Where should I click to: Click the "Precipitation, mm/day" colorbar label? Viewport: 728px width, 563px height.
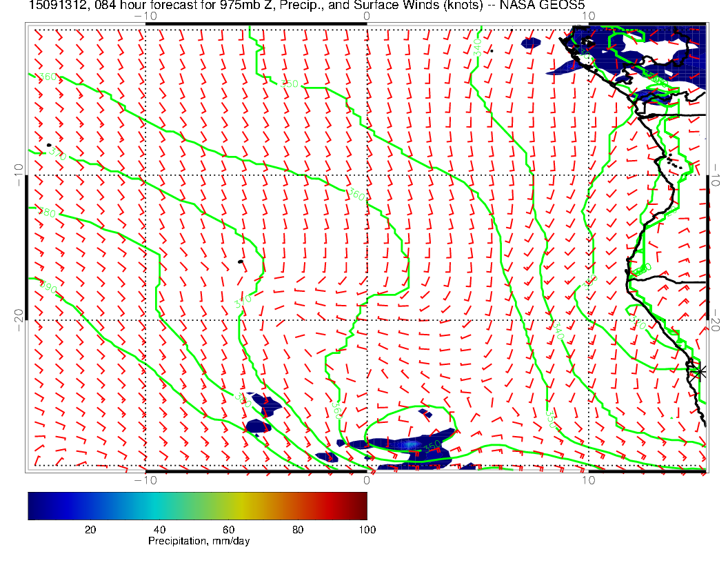pos(199,542)
